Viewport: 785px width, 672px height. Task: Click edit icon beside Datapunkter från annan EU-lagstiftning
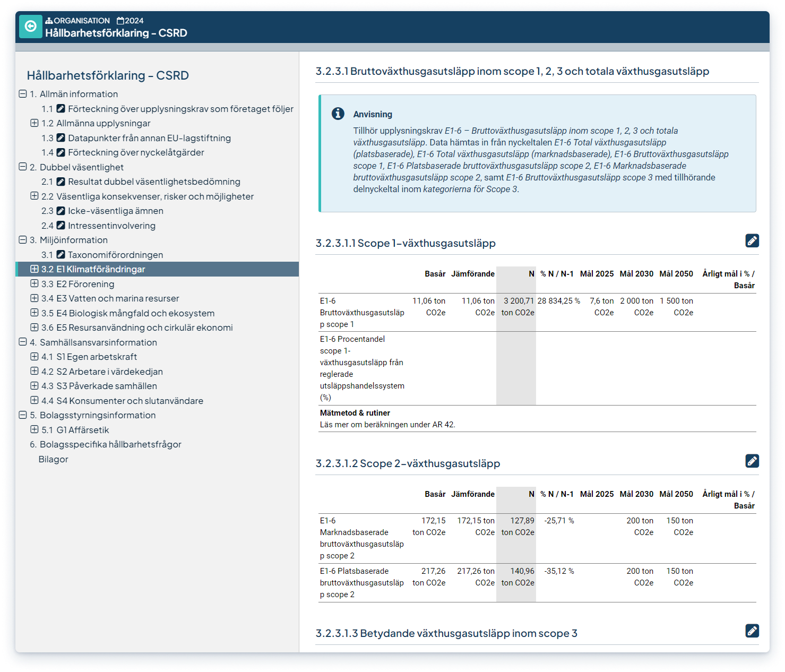coord(61,138)
